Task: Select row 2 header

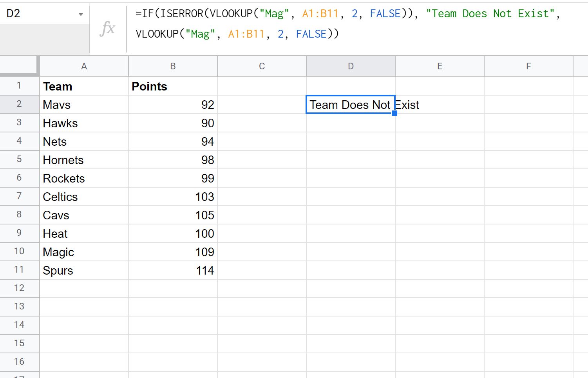Action: coord(19,105)
